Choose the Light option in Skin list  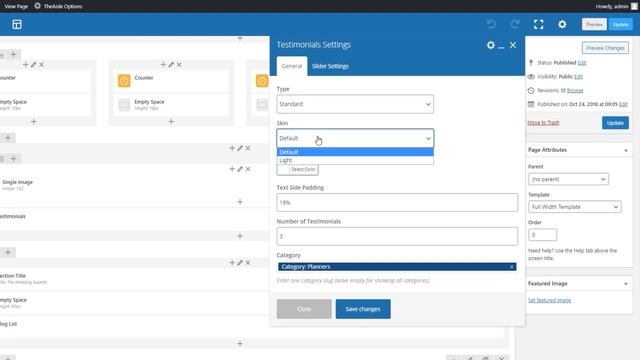click(x=355, y=160)
